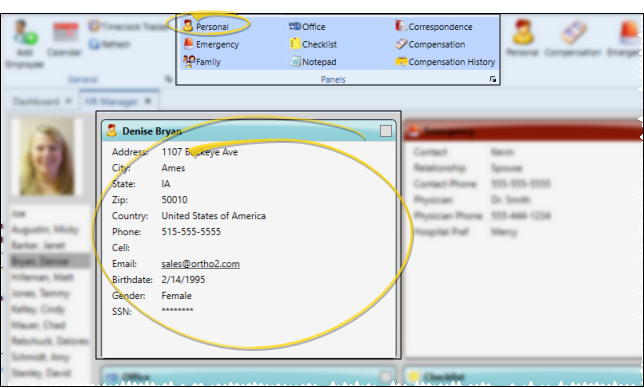Screen dimensions: 644x388
Task: Toggle the Denise Bryan panel maximize box
Action: coord(386,131)
